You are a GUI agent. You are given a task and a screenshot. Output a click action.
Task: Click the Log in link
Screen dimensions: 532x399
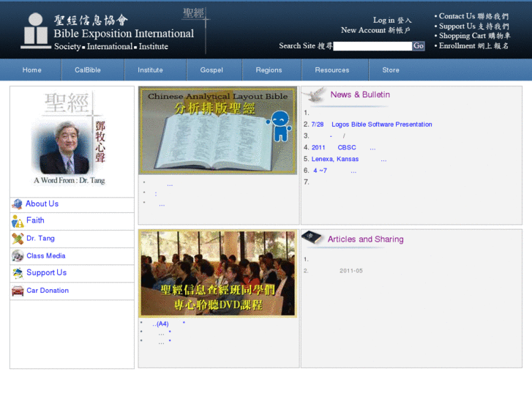tap(392, 20)
